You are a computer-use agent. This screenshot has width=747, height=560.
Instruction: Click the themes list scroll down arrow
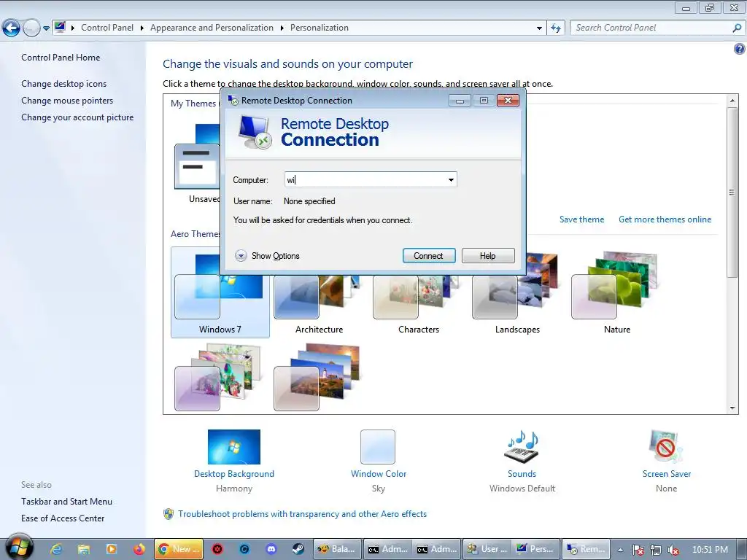732,408
